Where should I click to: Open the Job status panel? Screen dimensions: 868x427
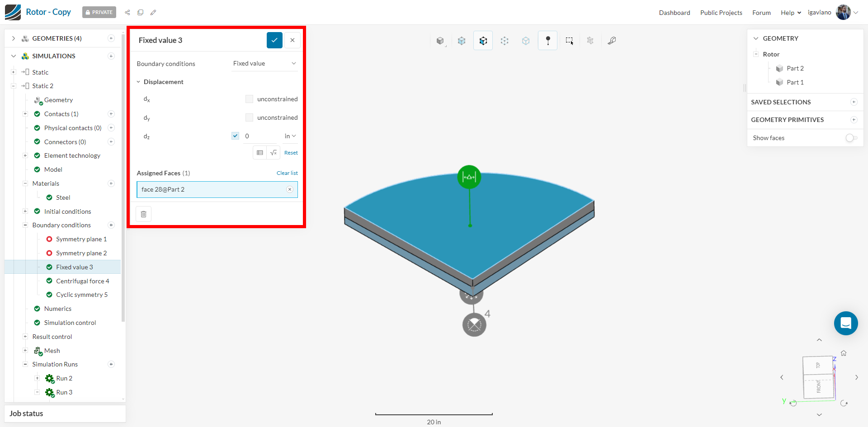(65, 413)
